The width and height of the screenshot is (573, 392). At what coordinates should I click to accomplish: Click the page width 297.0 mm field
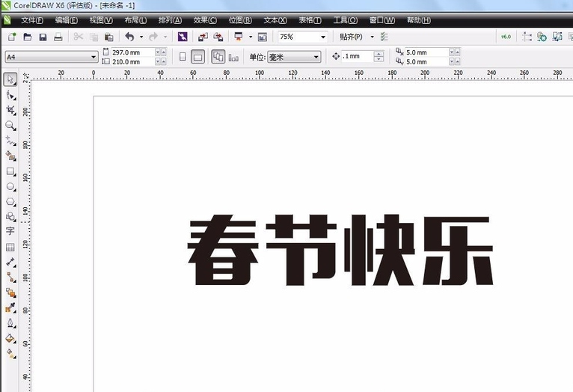coord(132,52)
